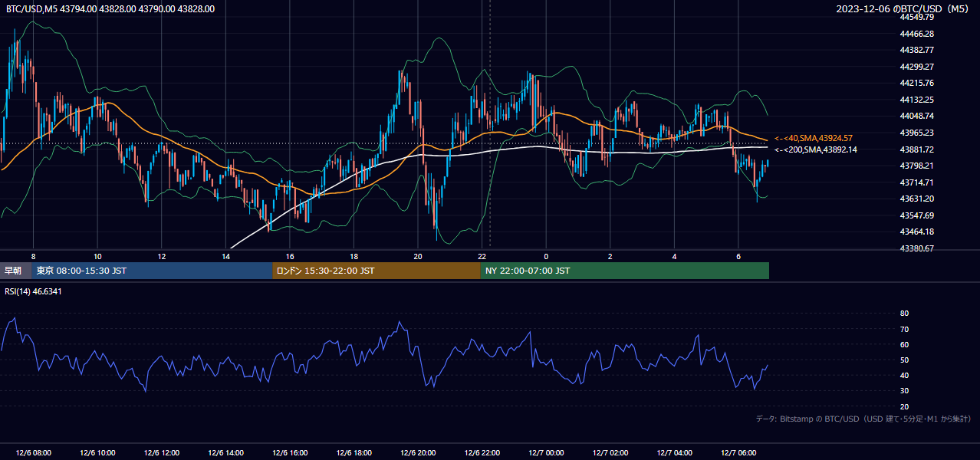980x460 pixels.
Task: Click the hour 20 label under the price chart
Action: [418, 256]
